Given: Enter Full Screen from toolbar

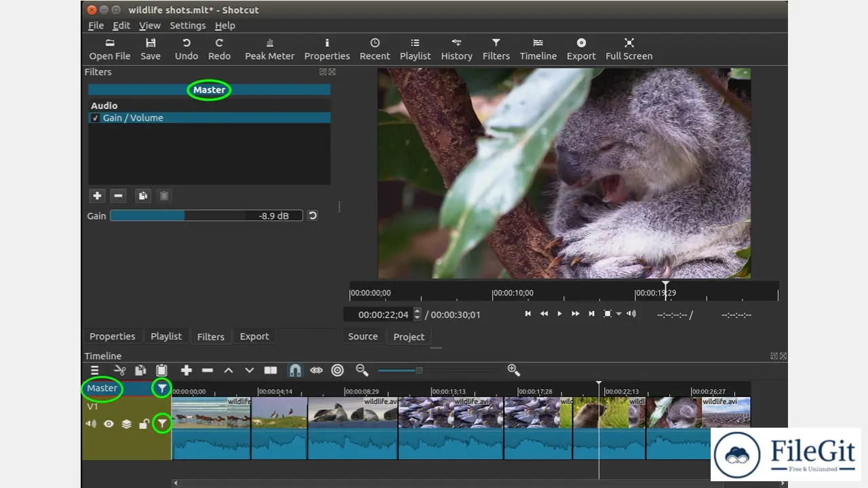Looking at the screenshot, I should (629, 49).
